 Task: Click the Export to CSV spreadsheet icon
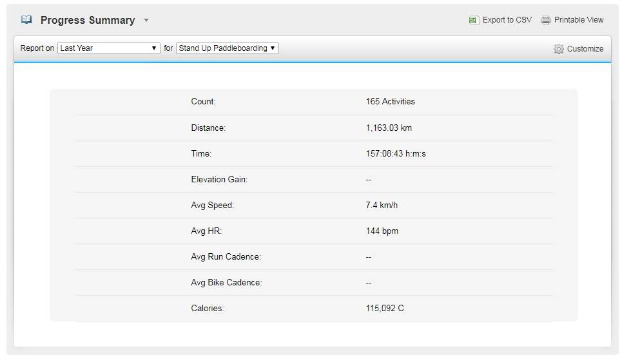(x=474, y=20)
